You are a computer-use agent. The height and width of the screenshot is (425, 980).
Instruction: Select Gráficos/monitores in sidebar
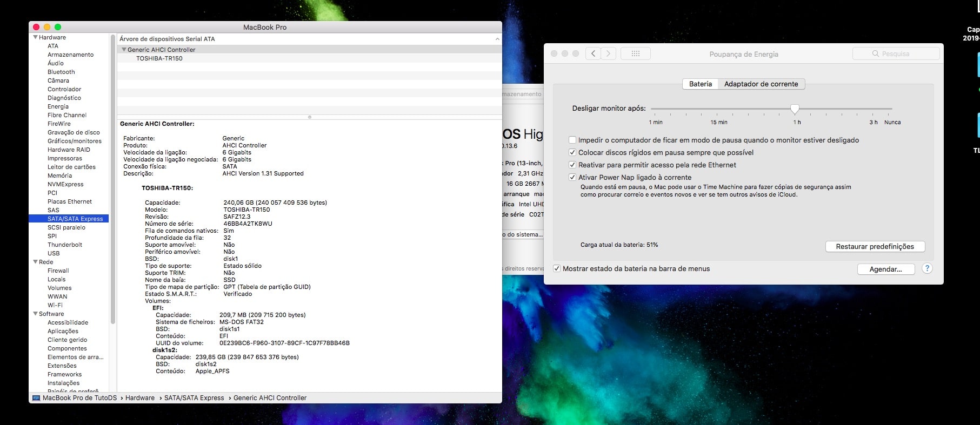click(x=75, y=141)
